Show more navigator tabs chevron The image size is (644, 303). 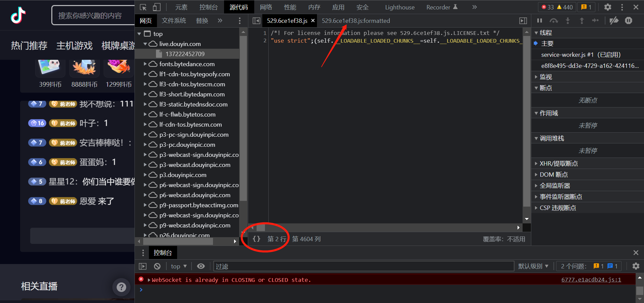pyautogui.click(x=220, y=21)
